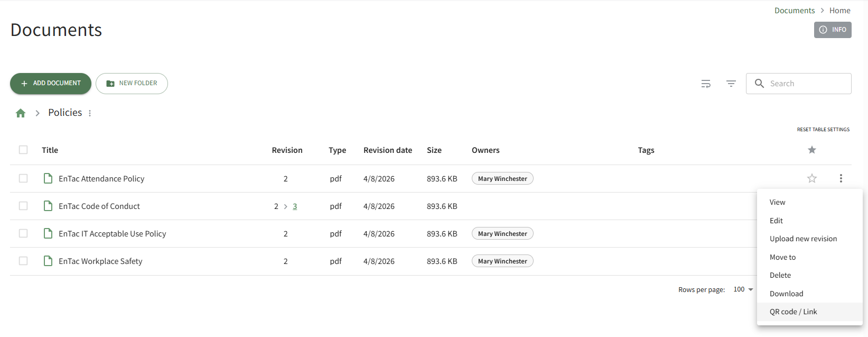868x337 pixels.
Task: Open the Policies folder options menu
Action: click(x=90, y=113)
